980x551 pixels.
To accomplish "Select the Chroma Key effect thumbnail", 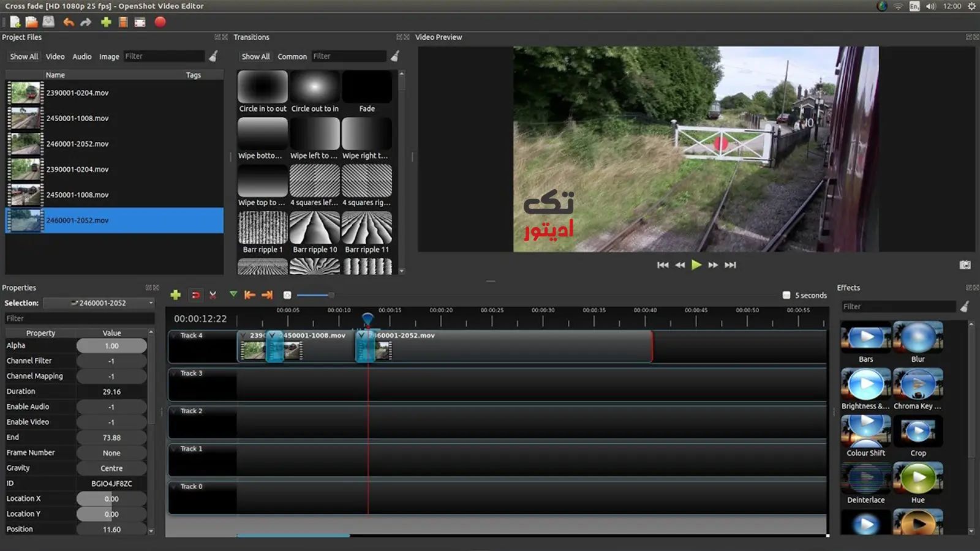I will (918, 384).
